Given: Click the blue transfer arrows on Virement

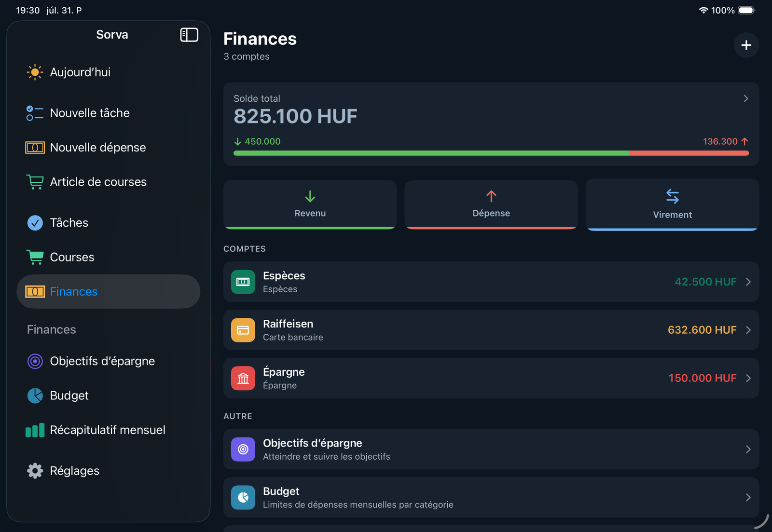Looking at the screenshot, I should pos(673,196).
